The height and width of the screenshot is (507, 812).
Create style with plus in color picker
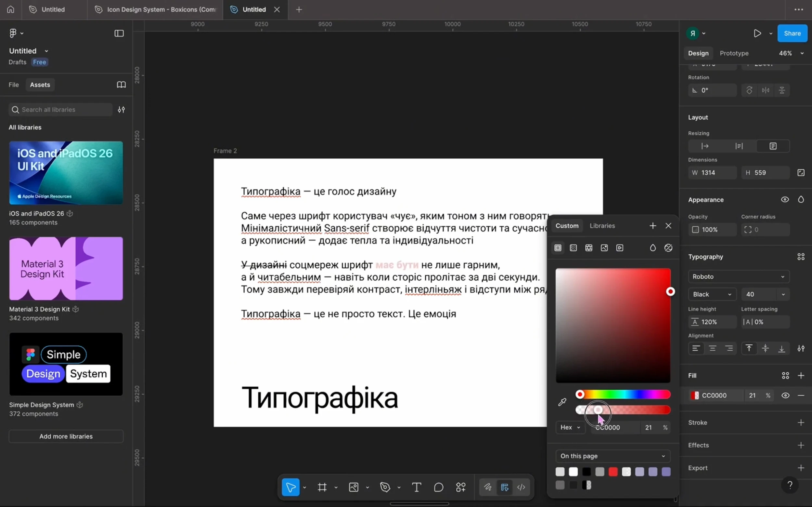coord(652,226)
